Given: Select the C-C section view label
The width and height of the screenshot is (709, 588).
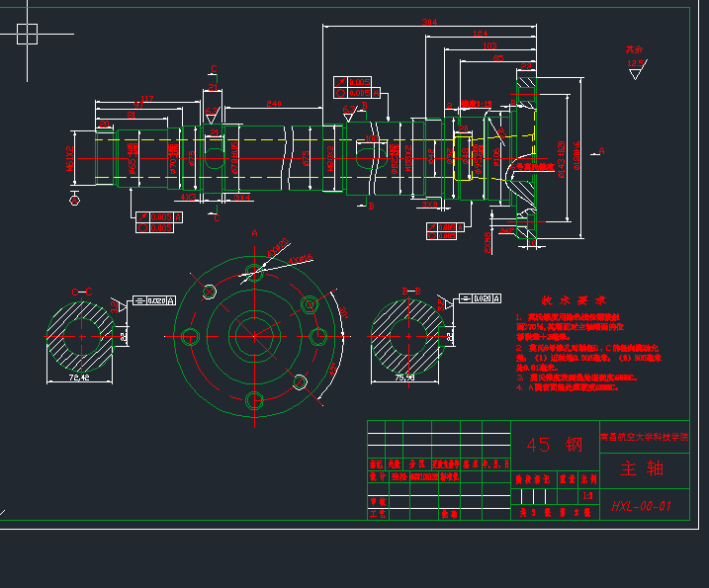Looking at the screenshot, I should click(82, 292).
